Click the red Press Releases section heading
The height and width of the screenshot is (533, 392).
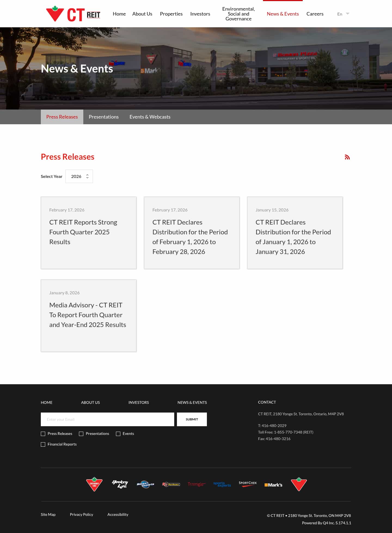[x=68, y=157]
